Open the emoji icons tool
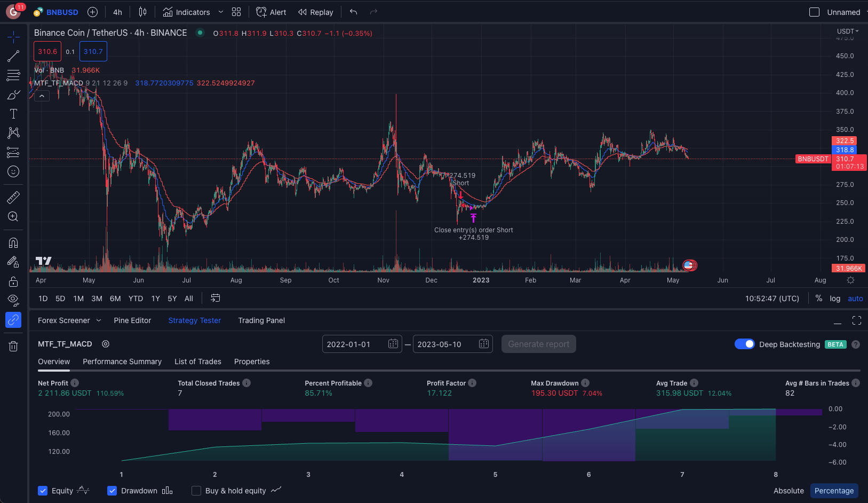Image resolution: width=868 pixels, height=503 pixels. [13, 171]
